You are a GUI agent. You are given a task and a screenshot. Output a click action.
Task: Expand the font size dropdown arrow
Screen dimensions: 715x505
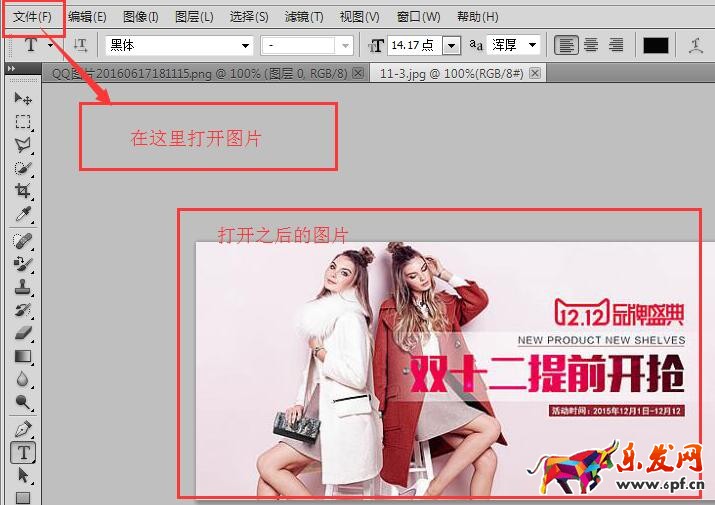[450, 46]
